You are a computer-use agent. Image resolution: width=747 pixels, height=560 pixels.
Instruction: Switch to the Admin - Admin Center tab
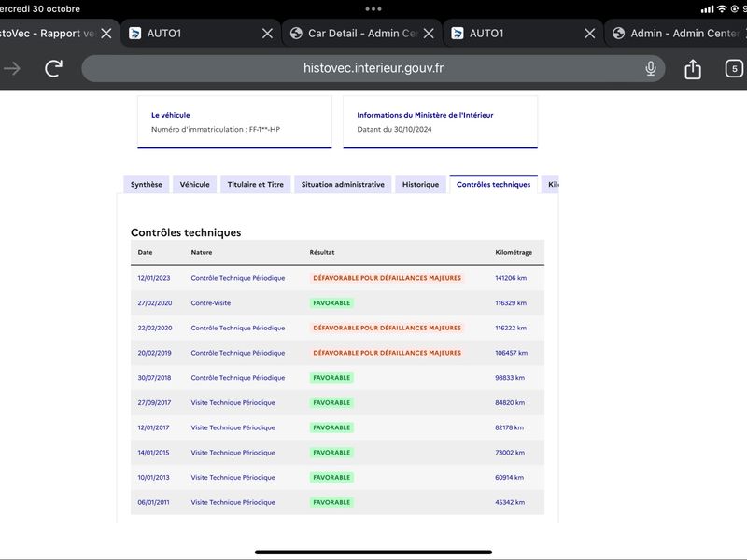tap(676, 34)
